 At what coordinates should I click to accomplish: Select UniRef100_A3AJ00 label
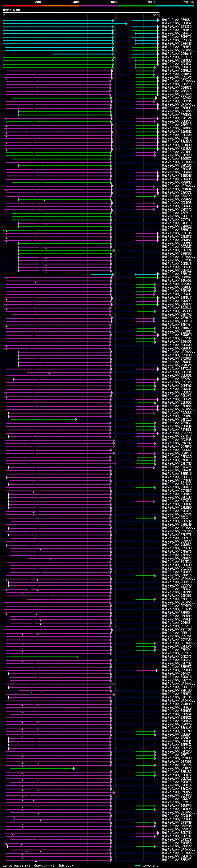tap(176, 135)
